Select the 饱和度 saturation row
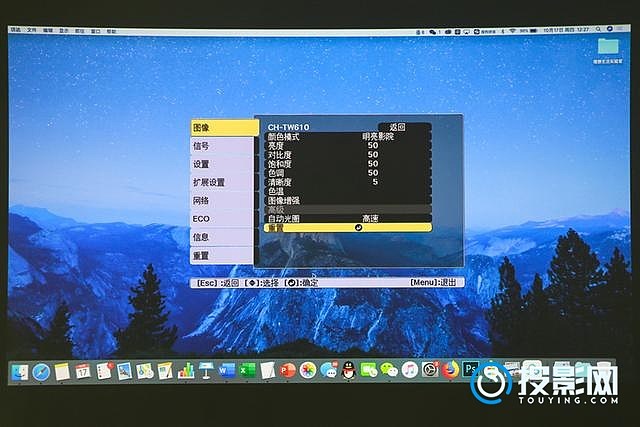This screenshot has height=427, width=640. pos(348,164)
